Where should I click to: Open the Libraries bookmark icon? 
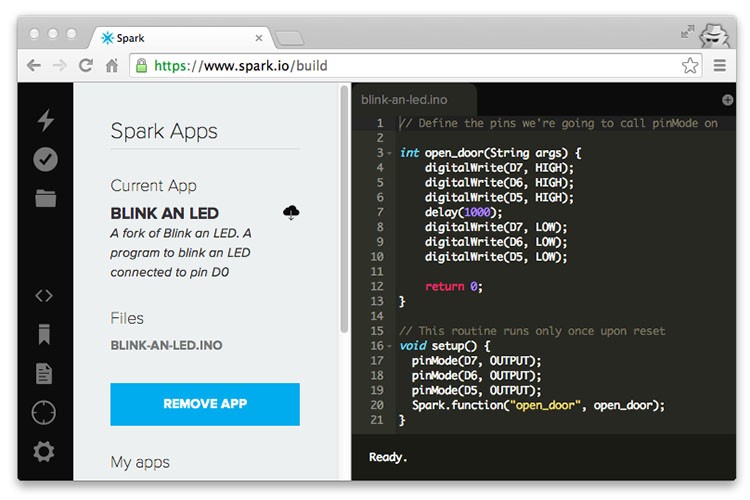click(44, 334)
